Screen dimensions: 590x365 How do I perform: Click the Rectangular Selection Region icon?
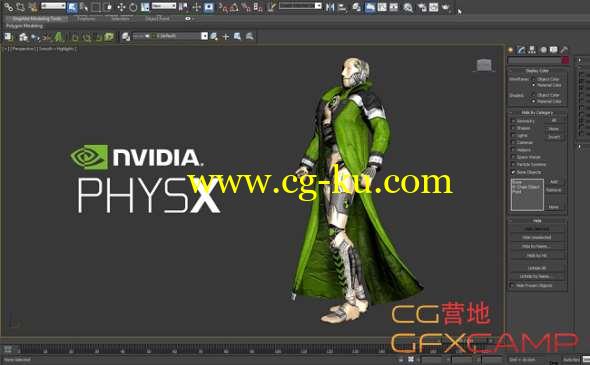(96, 7)
